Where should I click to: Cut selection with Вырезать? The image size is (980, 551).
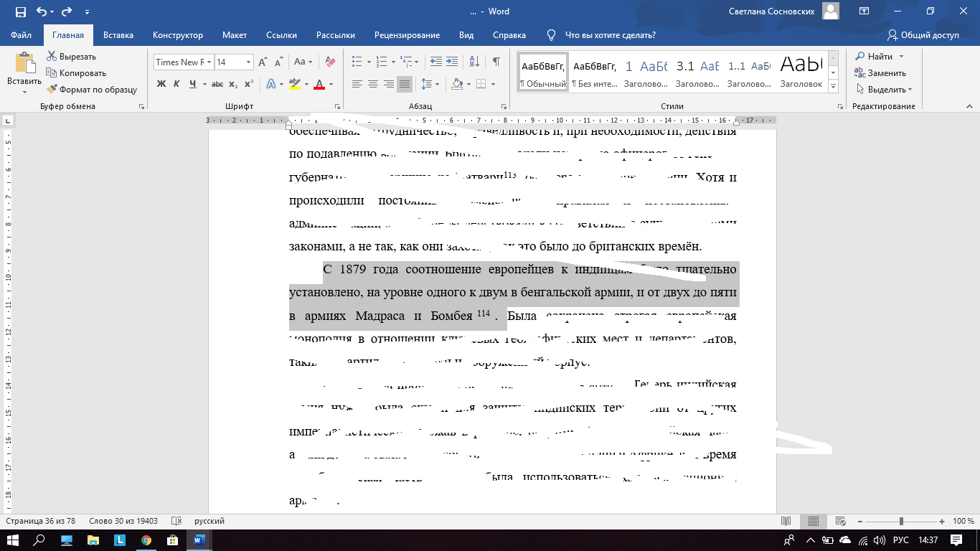click(x=71, y=57)
